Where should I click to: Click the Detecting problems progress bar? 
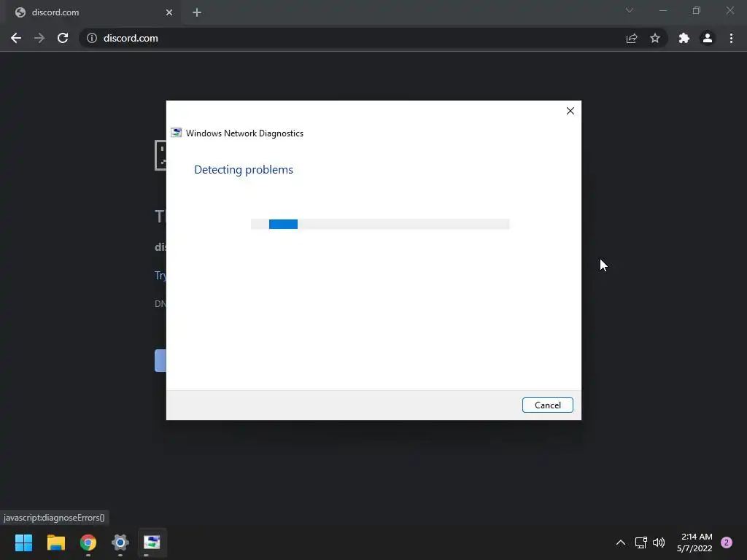pos(379,224)
